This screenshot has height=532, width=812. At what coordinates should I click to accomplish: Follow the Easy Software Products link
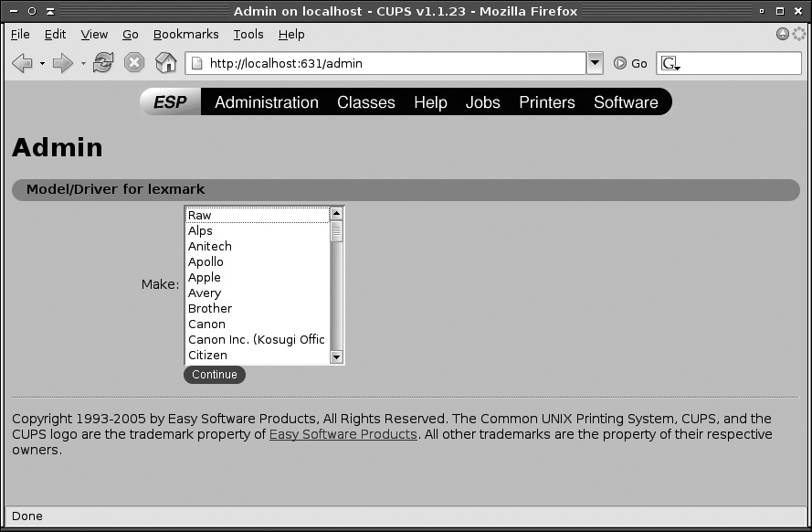point(343,434)
